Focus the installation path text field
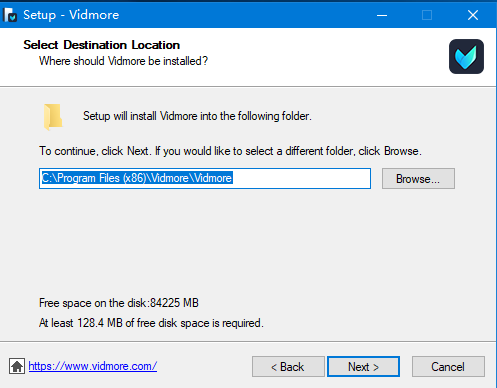This screenshot has width=497, height=388. [205, 178]
